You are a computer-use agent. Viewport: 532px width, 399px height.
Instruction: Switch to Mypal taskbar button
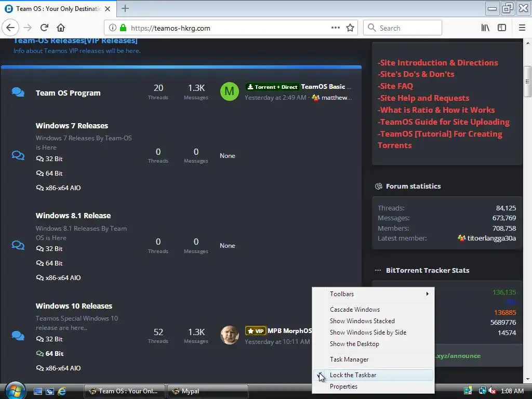[x=208, y=391]
